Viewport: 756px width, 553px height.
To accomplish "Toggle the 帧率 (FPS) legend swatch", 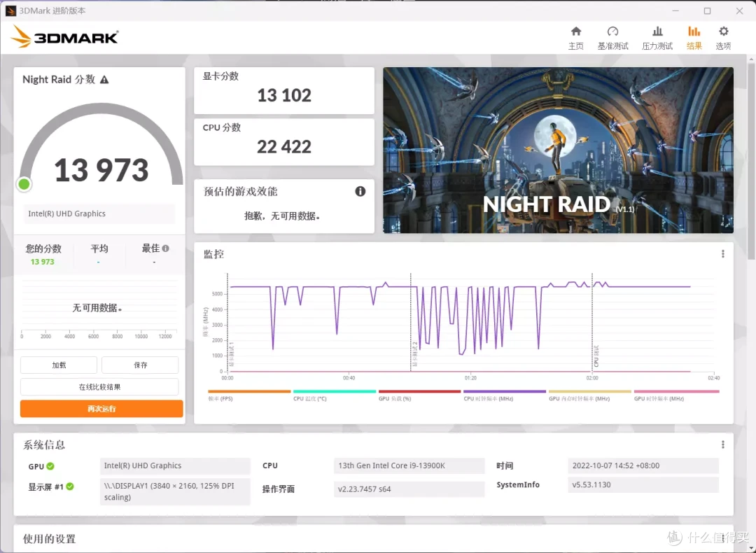I will point(249,391).
